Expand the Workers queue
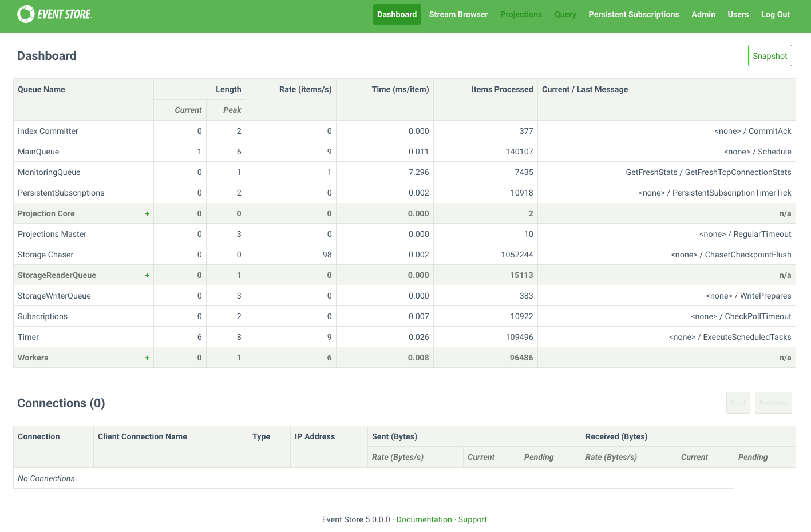 [147, 357]
